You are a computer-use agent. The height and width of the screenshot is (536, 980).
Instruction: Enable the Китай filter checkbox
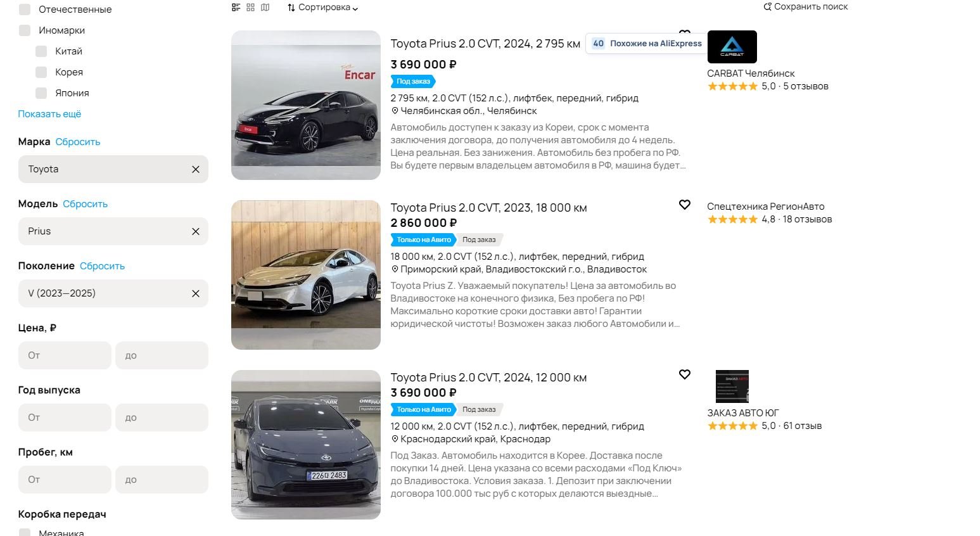click(41, 51)
